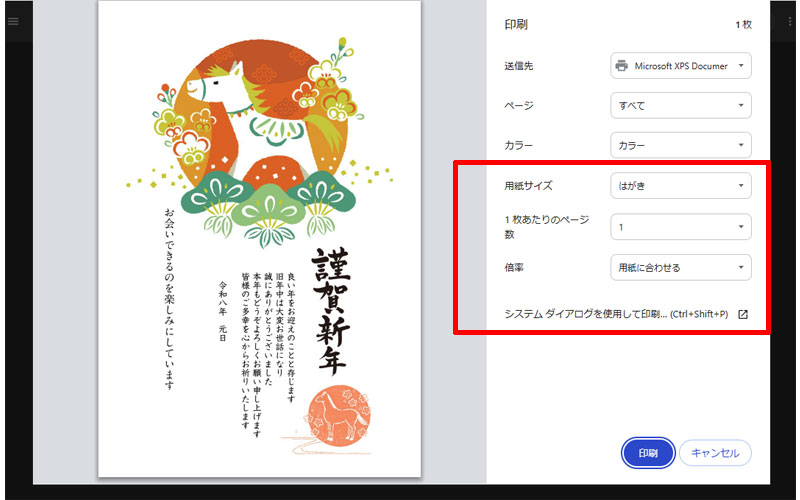Image resolution: width=800 pixels, height=500 pixels.
Task: Click the 送信先 label
Action: (519, 66)
